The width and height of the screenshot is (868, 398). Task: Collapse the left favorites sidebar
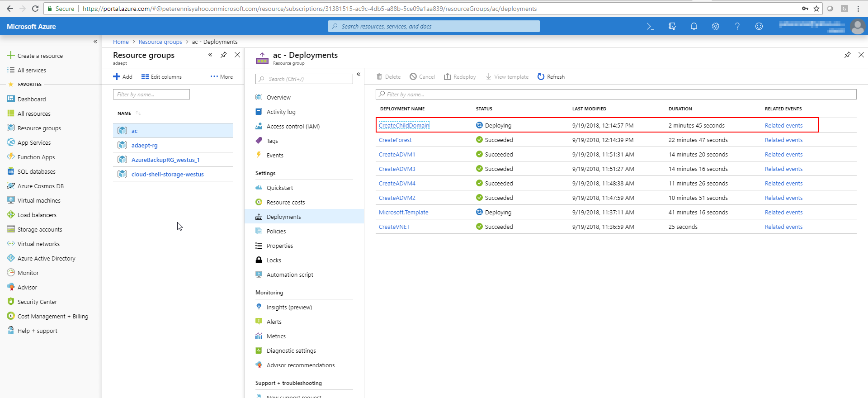click(x=95, y=42)
